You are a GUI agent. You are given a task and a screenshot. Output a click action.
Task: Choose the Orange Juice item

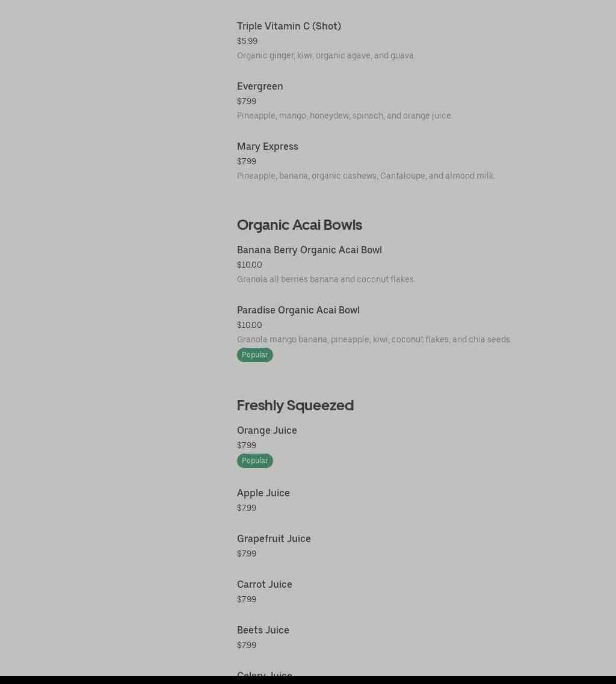[x=267, y=430]
